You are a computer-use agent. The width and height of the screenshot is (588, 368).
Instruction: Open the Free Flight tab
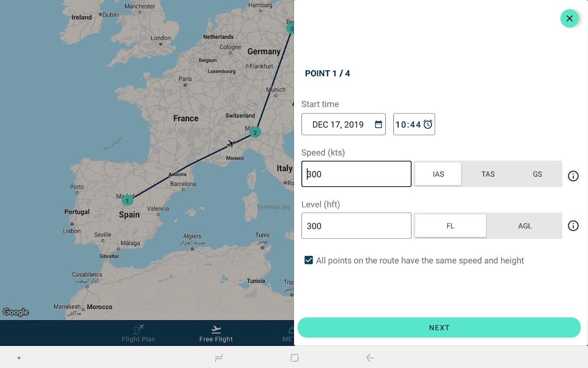(216, 333)
